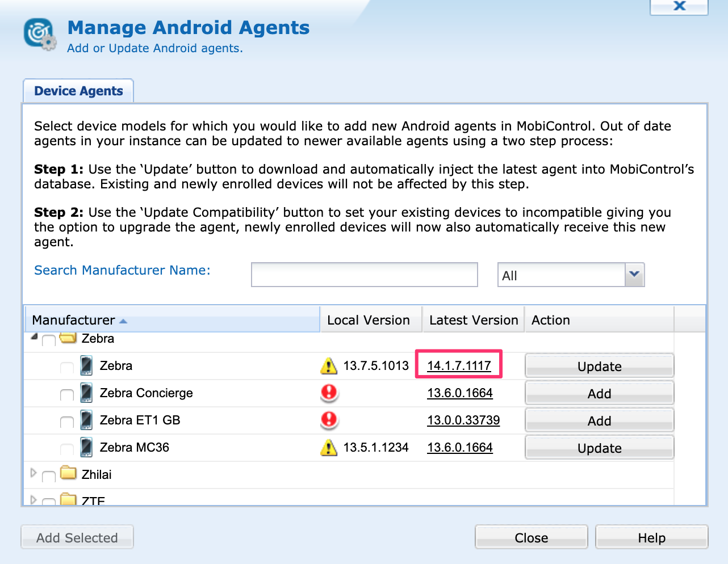Click the red error icon for Zebra ET1 GB
728x564 pixels.
[329, 420]
